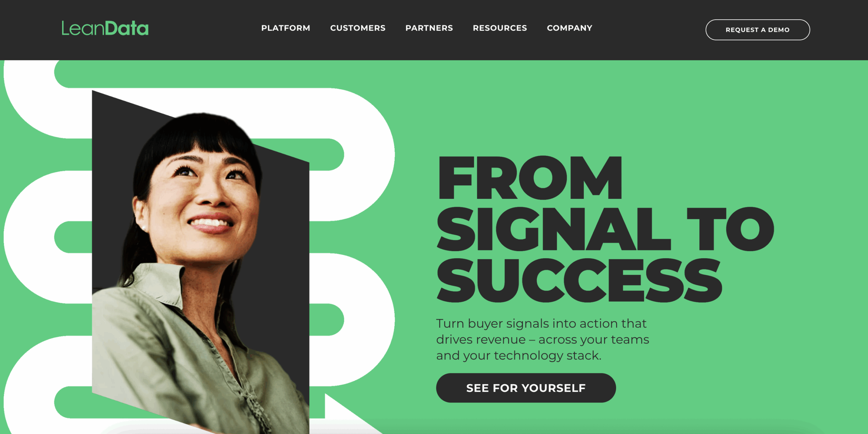Click the Request a Demo button
This screenshot has width=868, height=434.
757,30
